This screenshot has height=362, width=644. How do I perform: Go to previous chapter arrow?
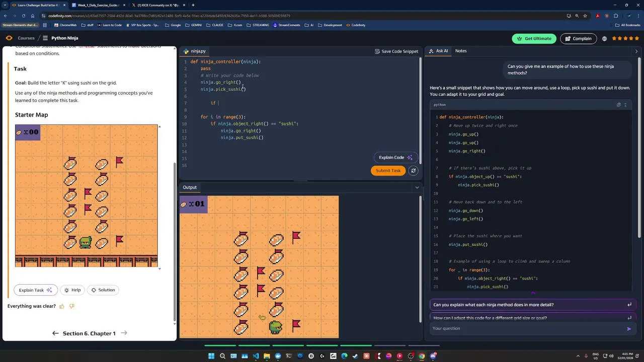point(55,333)
